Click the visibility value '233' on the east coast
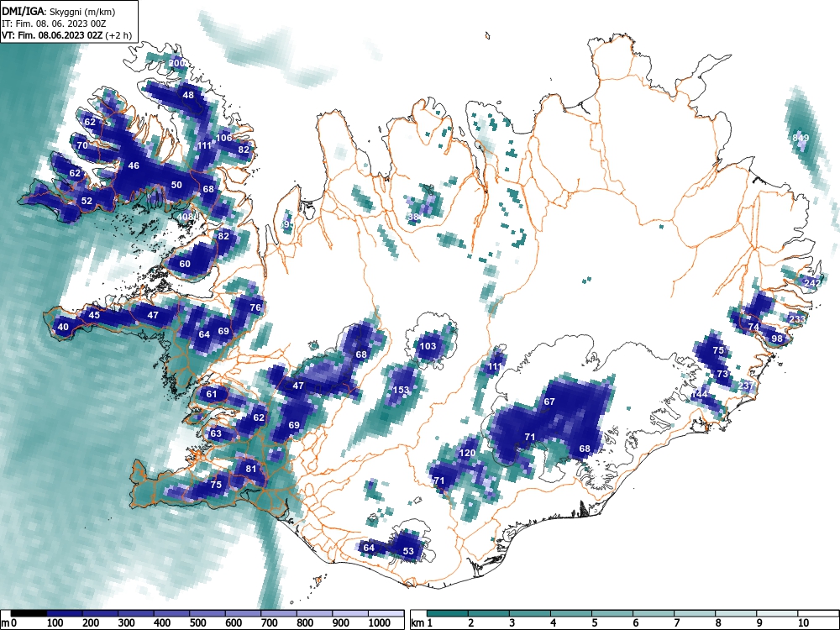Viewport: 840px width, 630px height. [x=797, y=319]
